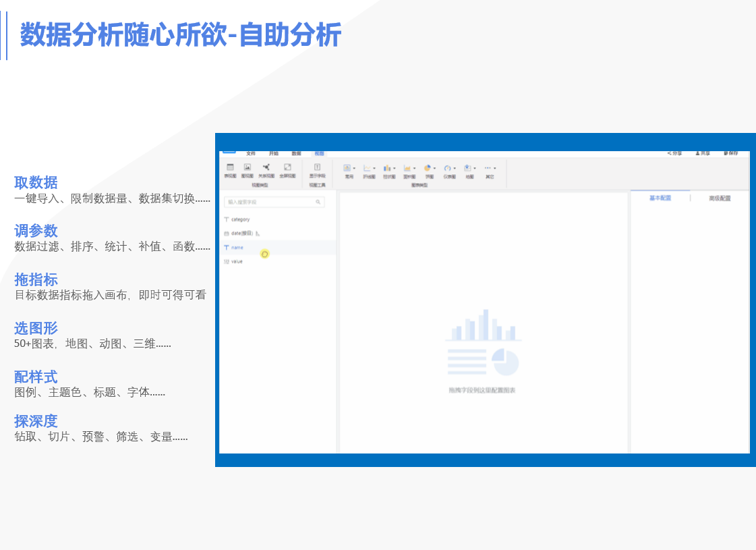Select the category field in list
756x550 pixels.
point(239,219)
